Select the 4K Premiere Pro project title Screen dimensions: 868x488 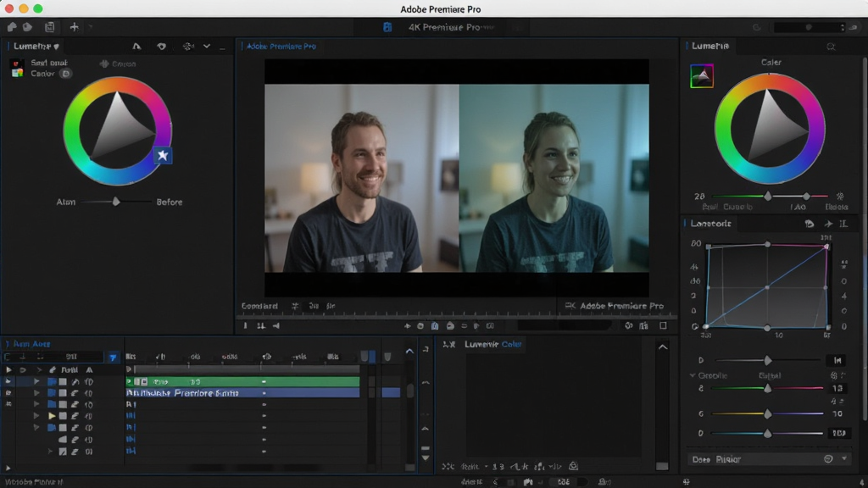pos(444,27)
